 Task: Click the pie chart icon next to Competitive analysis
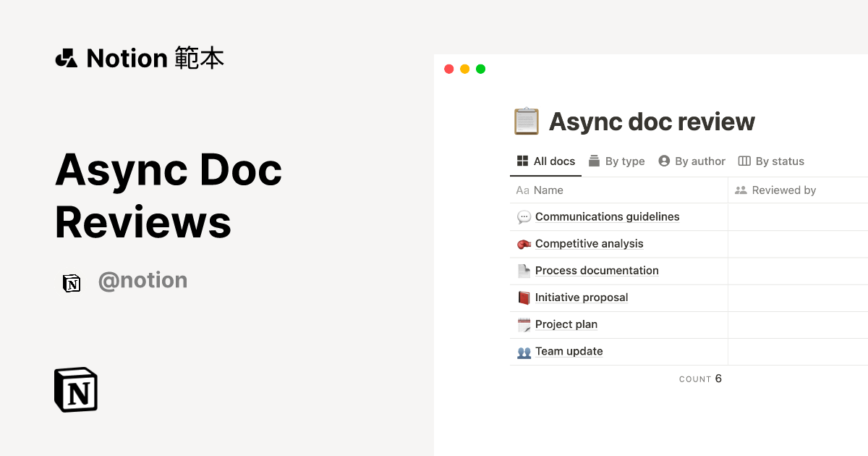[x=522, y=244]
